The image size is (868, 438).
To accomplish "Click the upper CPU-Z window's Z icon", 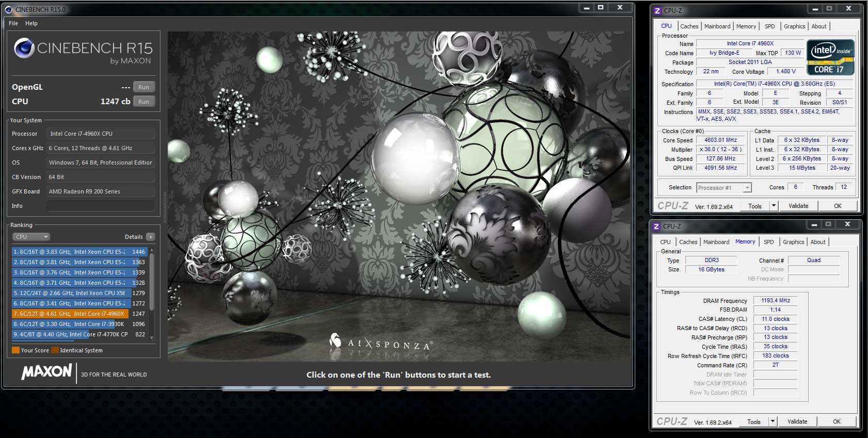I will 657,10.
